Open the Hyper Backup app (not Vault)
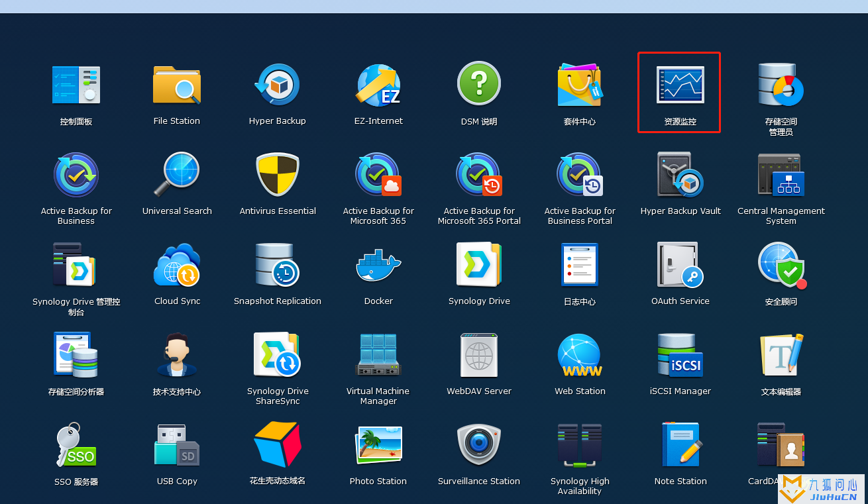Screen dimensions: 868x504 (x=278, y=84)
